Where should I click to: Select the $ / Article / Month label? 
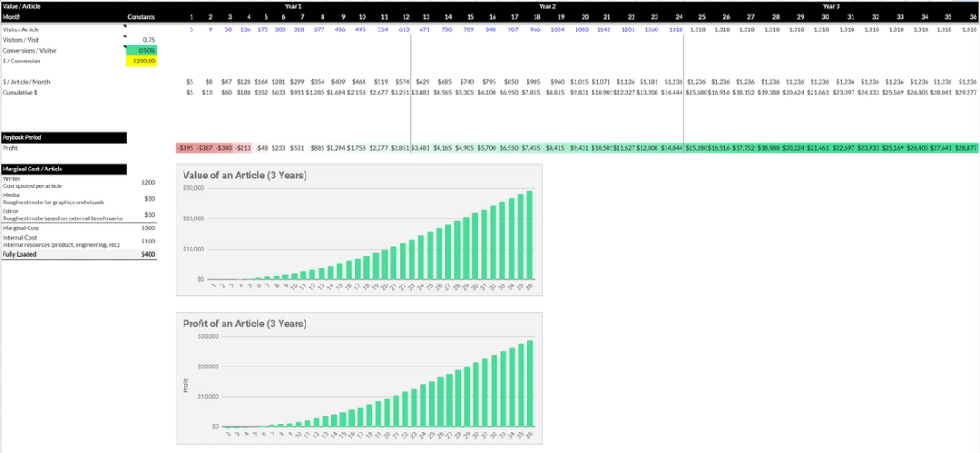pyautogui.click(x=26, y=82)
